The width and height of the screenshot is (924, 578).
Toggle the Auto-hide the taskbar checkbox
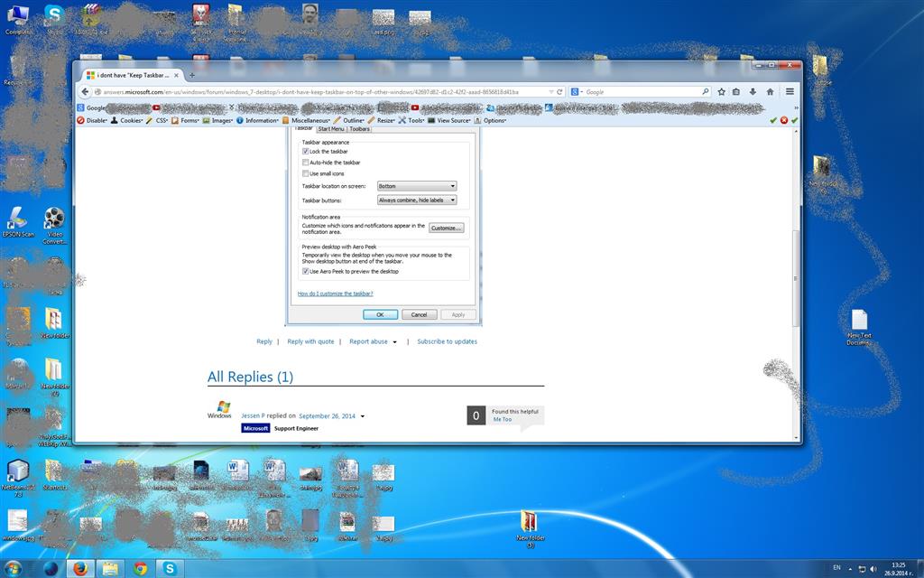point(305,163)
